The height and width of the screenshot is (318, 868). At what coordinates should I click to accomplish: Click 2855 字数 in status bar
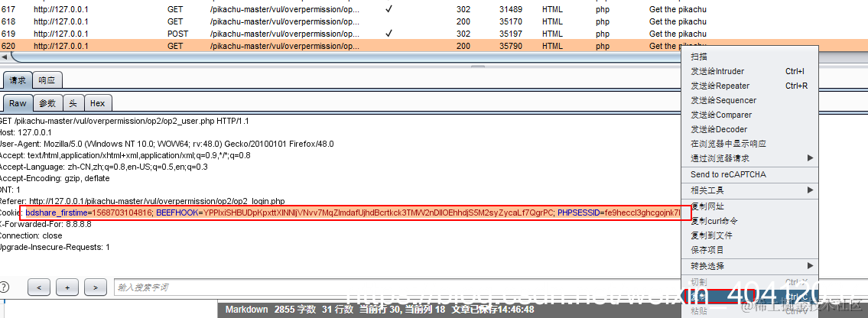point(295,309)
